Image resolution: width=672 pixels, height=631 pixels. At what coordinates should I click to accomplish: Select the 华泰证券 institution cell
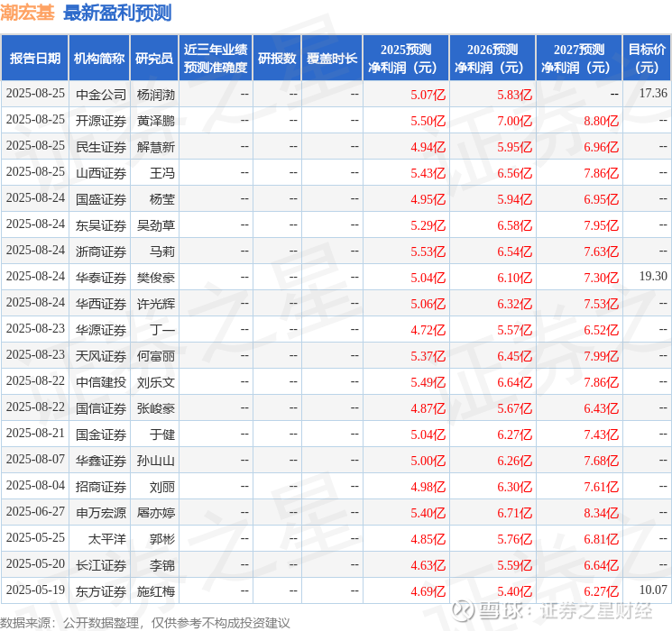coord(101,278)
